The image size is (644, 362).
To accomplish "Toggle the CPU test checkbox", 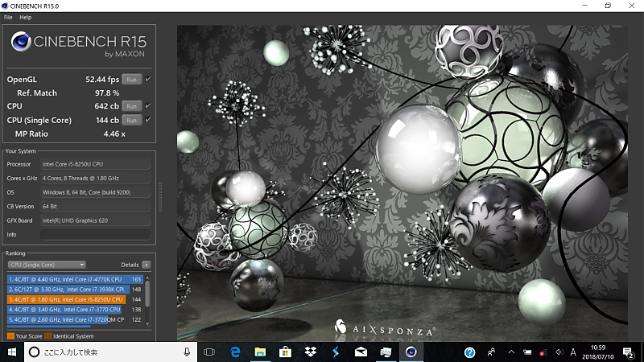I will tap(148, 105).
